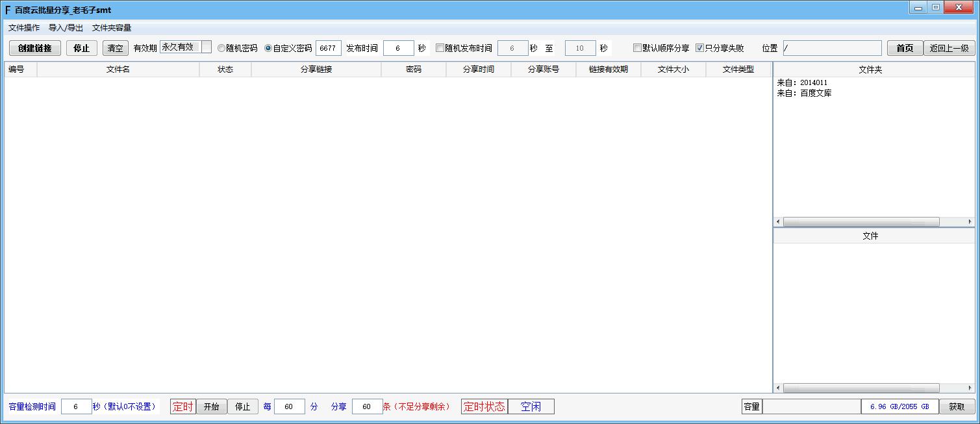The width and height of the screenshot is (980, 424).
Task: Open the 有效期 dropdown showing 永久有效
Action: pyautogui.click(x=186, y=47)
